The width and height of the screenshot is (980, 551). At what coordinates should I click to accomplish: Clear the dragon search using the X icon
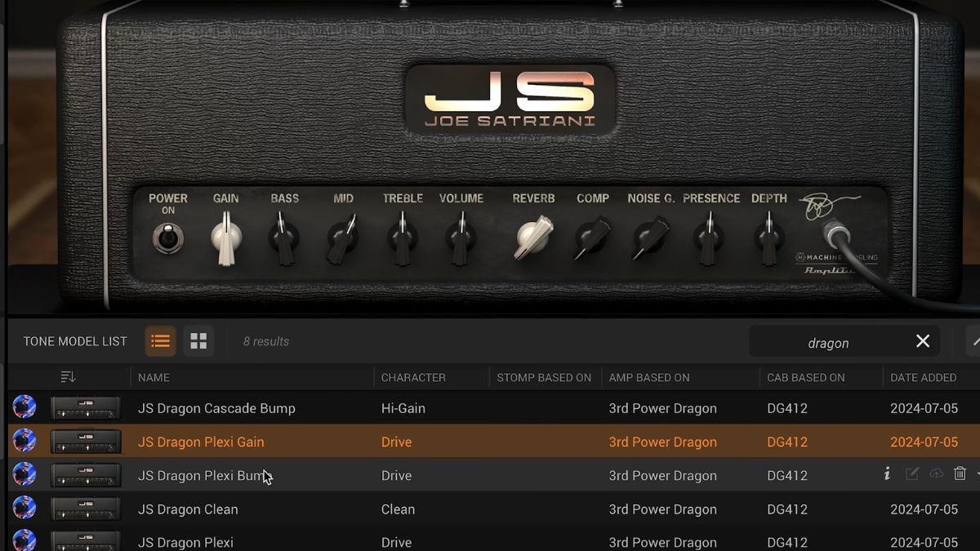pos(923,341)
